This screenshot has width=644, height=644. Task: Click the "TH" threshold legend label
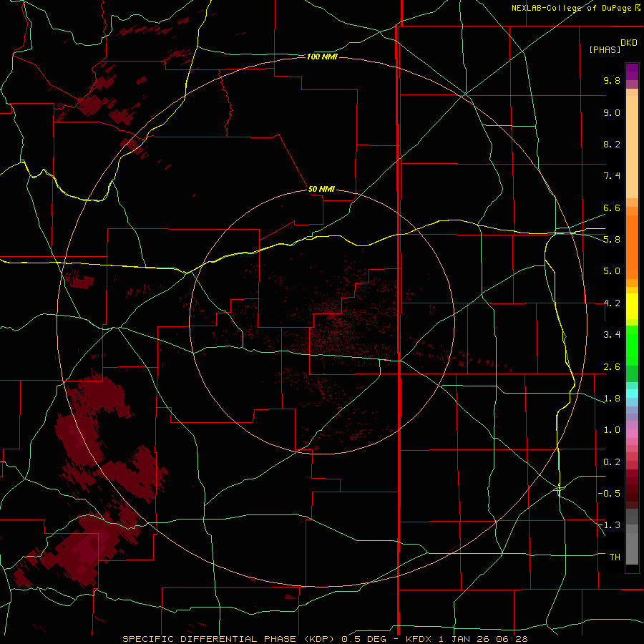tap(615, 557)
